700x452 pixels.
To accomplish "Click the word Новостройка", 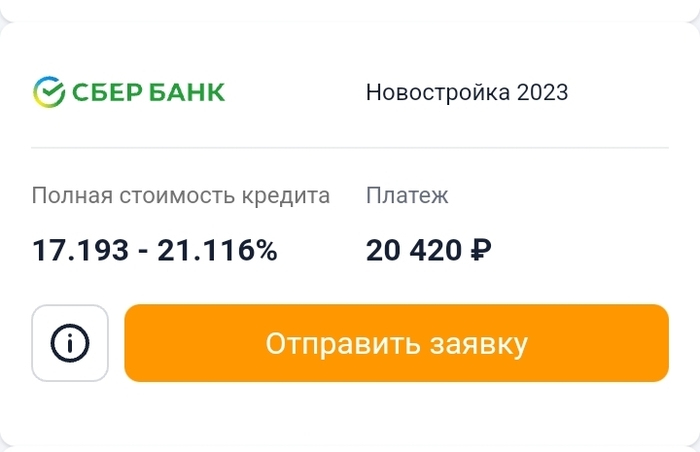I will 438,93.
